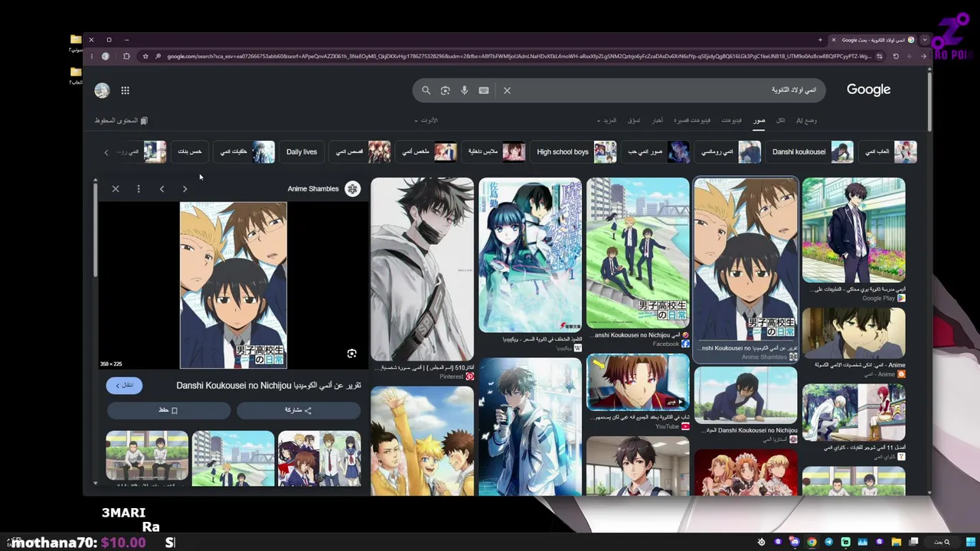
Task: Click the Anime Shambles source name
Action: point(313,189)
